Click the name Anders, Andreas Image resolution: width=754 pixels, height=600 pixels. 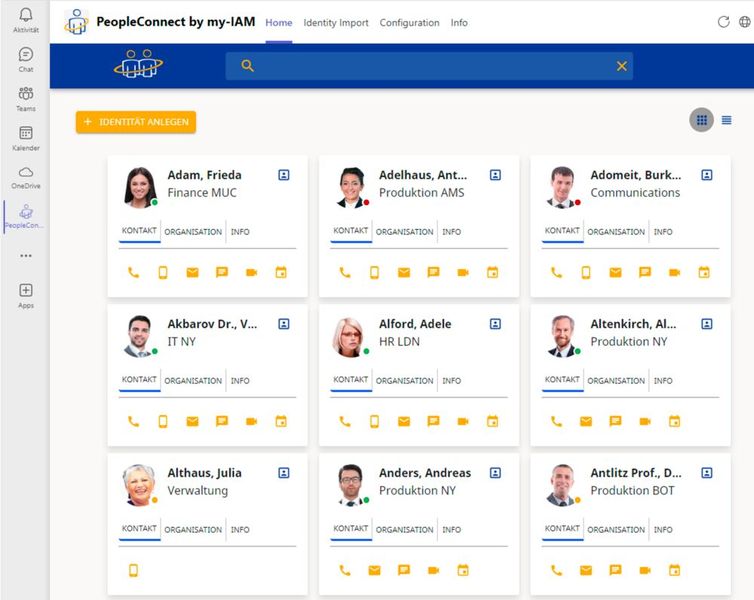pyautogui.click(x=425, y=473)
